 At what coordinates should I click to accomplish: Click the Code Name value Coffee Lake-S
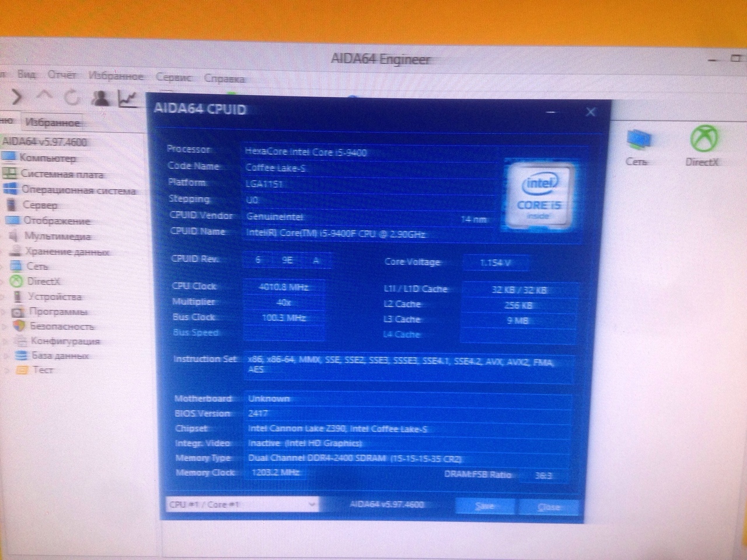pyautogui.click(x=276, y=168)
